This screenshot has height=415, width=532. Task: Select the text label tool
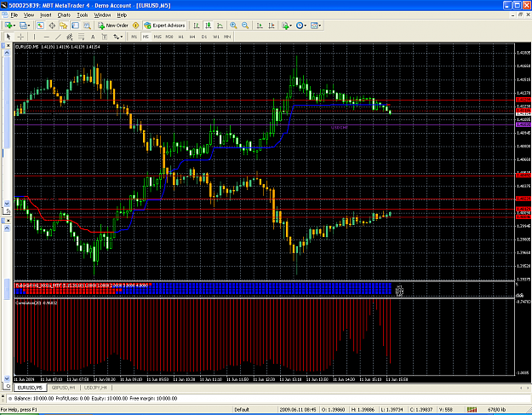coord(104,37)
